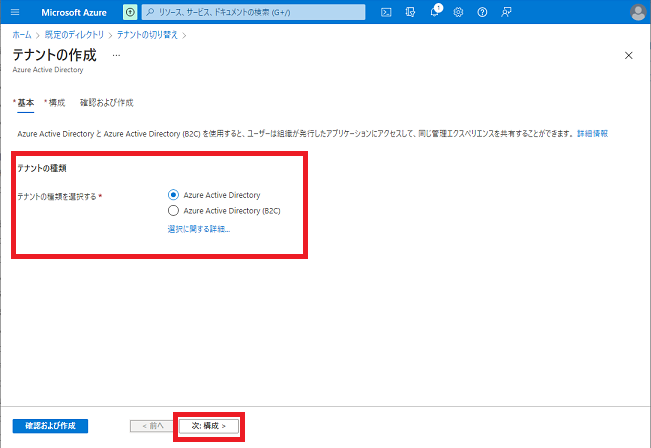651x448 pixels.
Task: Click the blue 確認および作成 button
Action: pyautogui.click(x=50, y=426)
